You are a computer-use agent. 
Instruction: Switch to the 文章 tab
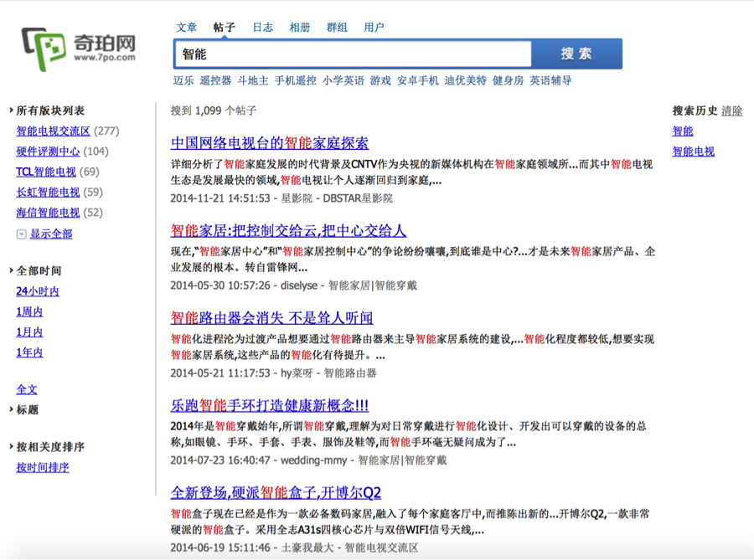click(187, 28)
